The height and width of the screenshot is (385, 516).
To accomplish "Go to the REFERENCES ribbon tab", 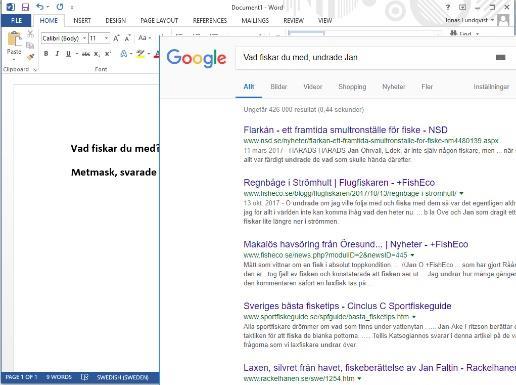I will coord(210,21).
